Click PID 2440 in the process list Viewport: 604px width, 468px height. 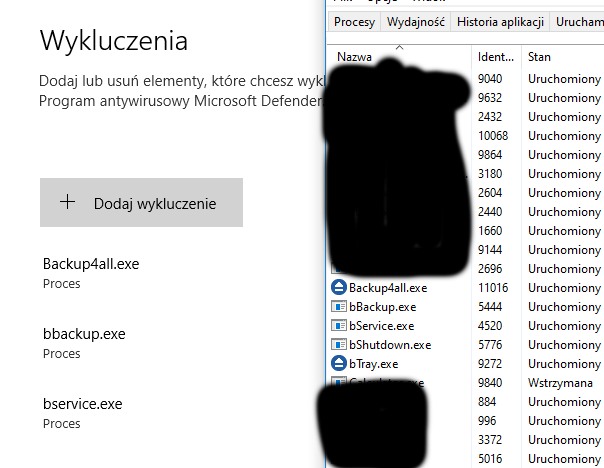tap(490, 212)
